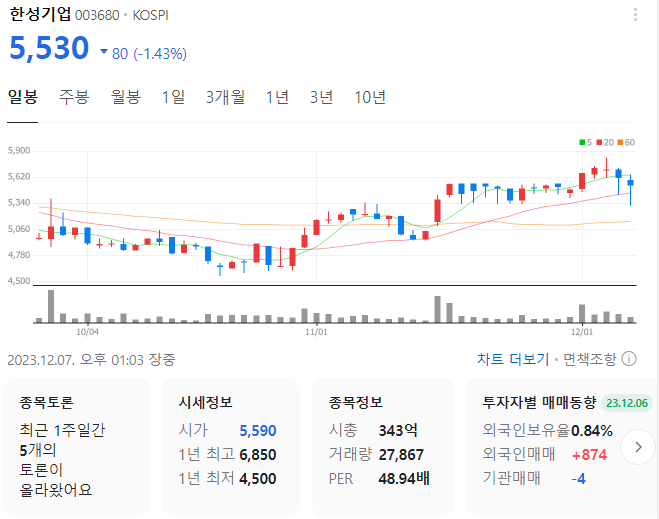Viewport: 659px width, 519px height.
Task: Switch to the 주봉 weekly chart tab
Action: pyautogui.click(x=74, y=97)
